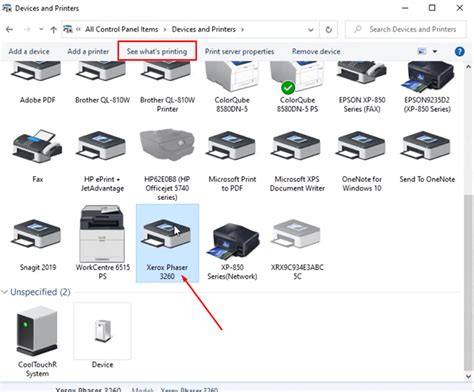Go up one level with up arrow

pyautogui.click(x=53, y=30)
